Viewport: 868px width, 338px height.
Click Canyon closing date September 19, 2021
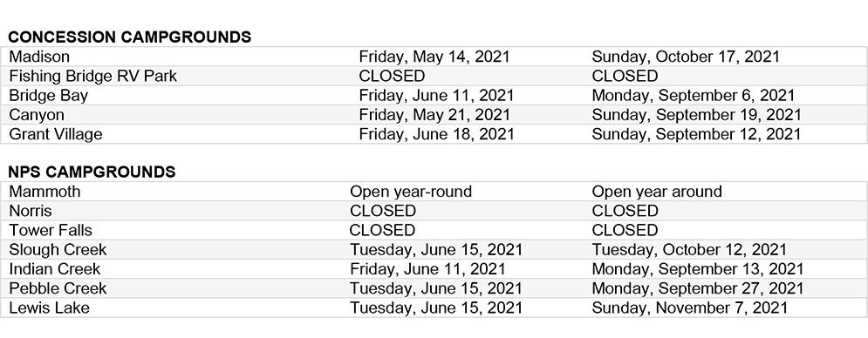coord(696,114)
